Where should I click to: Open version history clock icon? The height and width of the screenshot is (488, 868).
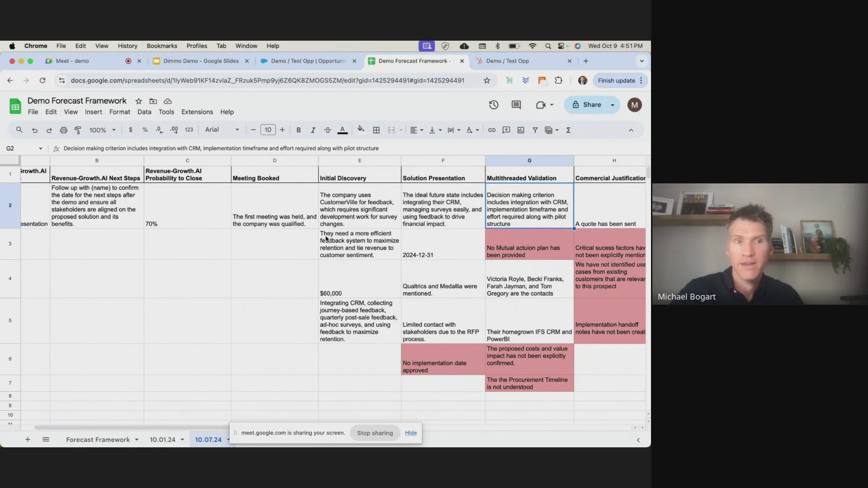494,105
